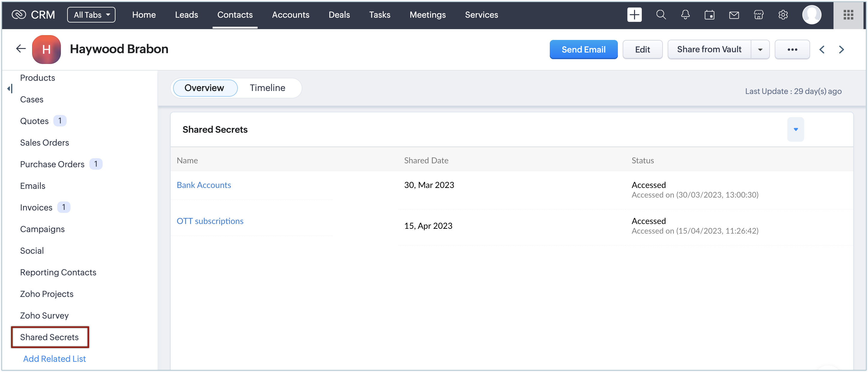Open the Deals tab
Image resolution: width=868 pixels, height=372 pixels.
point(339,15)
